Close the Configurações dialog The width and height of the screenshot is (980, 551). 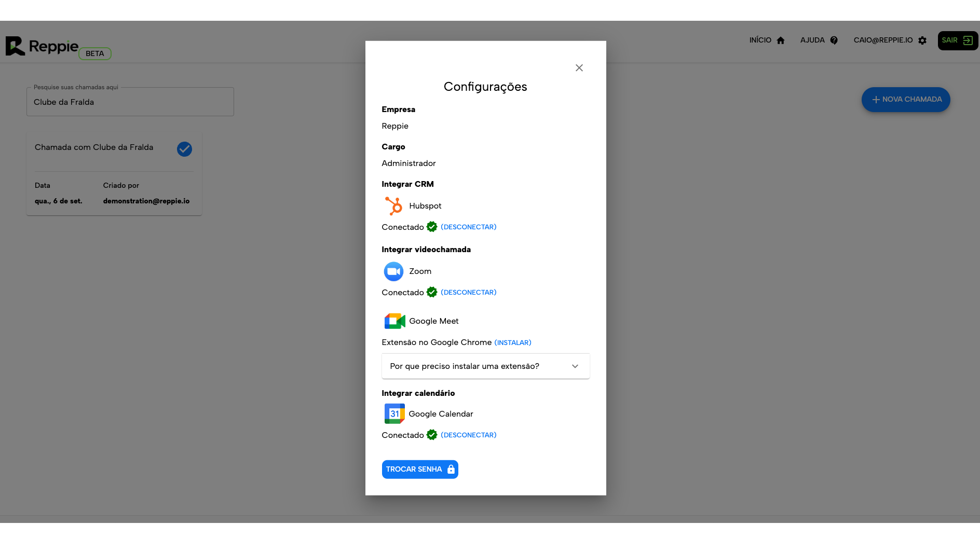tap(579, 68)
